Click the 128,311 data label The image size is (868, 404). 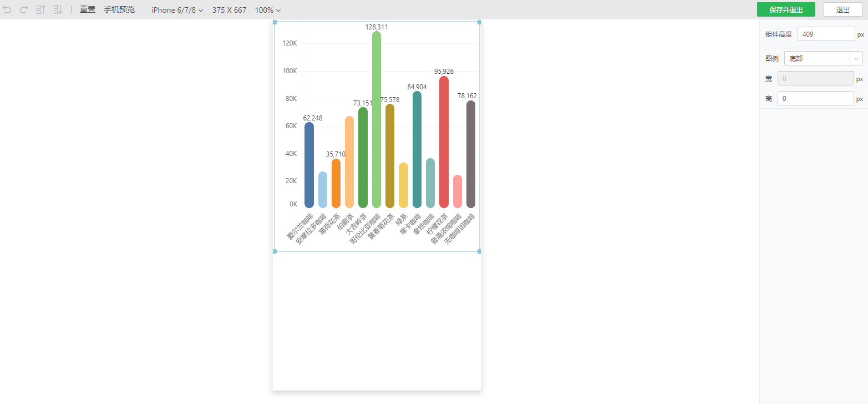tap(377, 27)
